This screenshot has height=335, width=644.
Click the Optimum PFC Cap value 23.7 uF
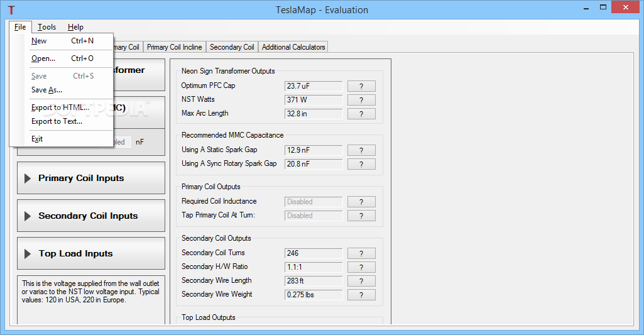314,86
